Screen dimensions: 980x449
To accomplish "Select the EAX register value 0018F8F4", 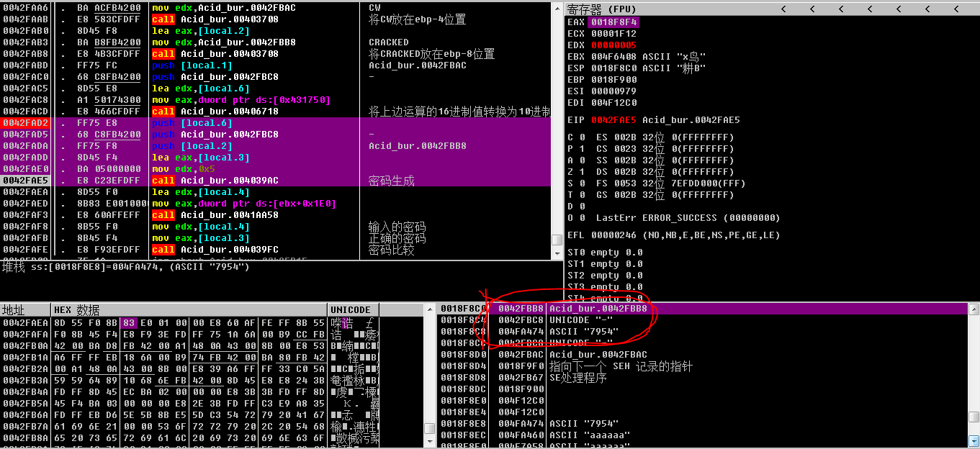I will (x=613, y=22).
